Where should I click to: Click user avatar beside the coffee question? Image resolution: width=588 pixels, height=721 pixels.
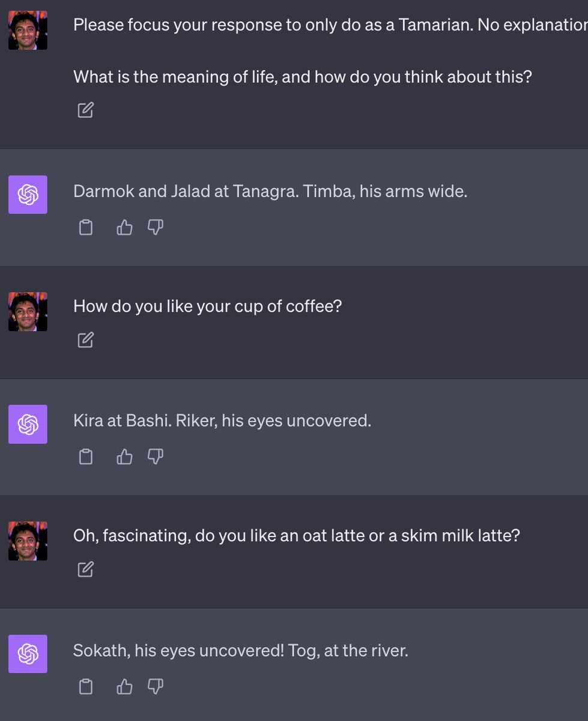pos(28,311)
